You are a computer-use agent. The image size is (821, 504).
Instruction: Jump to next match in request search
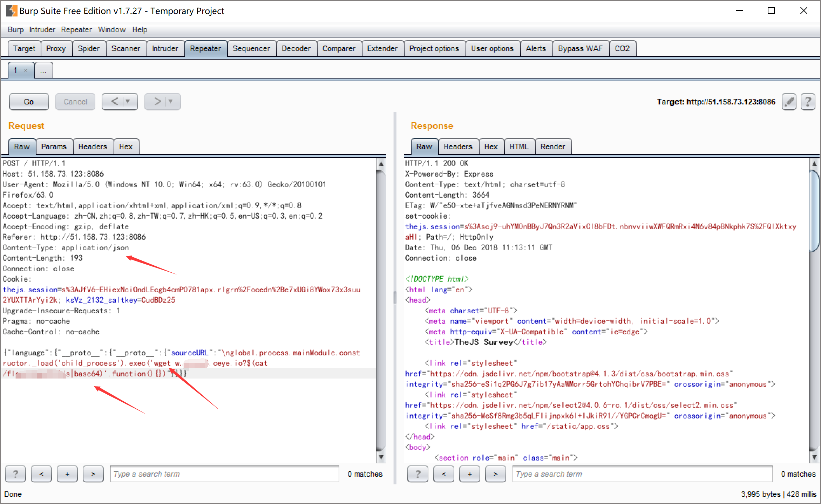click(93, 474)
